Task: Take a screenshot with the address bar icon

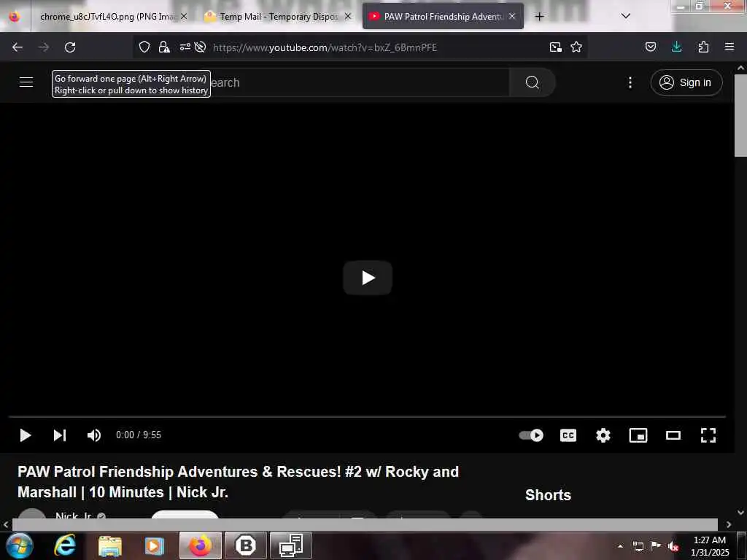Action: [555, 47]
